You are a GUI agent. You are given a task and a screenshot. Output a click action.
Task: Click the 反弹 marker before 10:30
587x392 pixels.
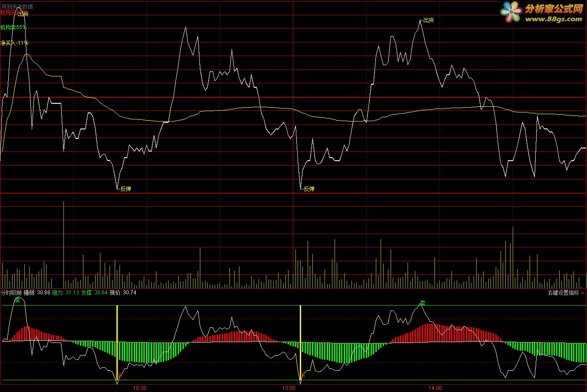coord(125,189)
